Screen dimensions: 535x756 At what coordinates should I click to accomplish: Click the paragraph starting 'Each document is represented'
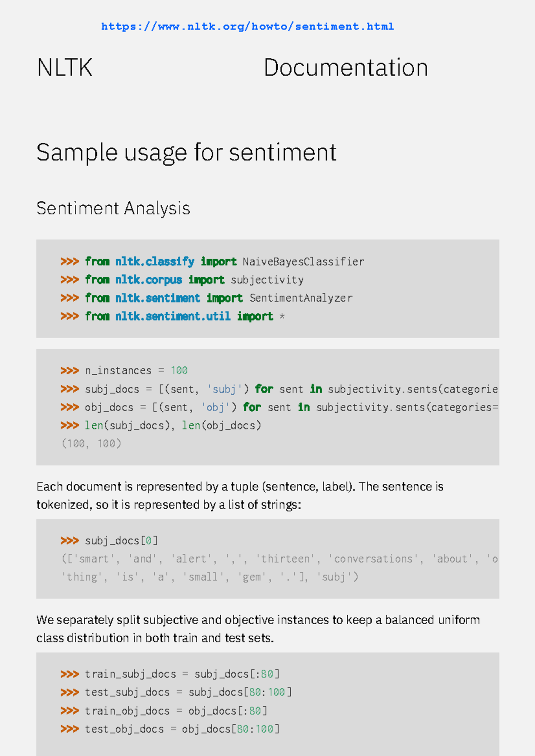(x=240, y=495)
